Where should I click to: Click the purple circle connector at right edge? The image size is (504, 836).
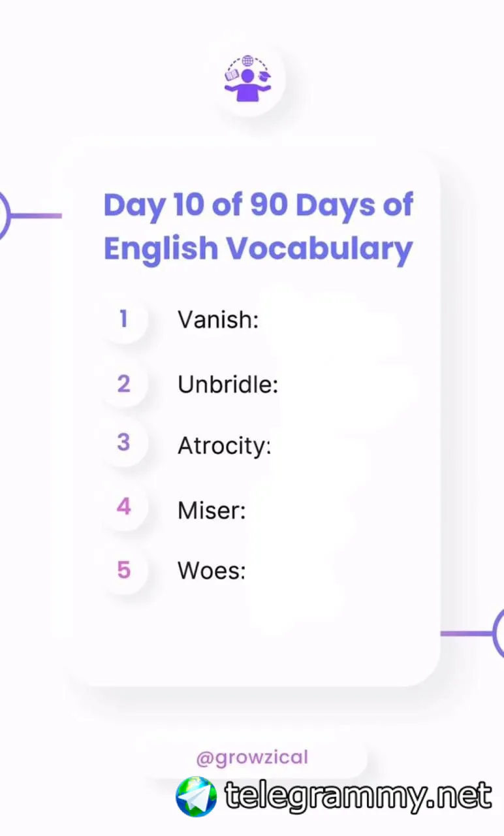click(x=498, y=633)
